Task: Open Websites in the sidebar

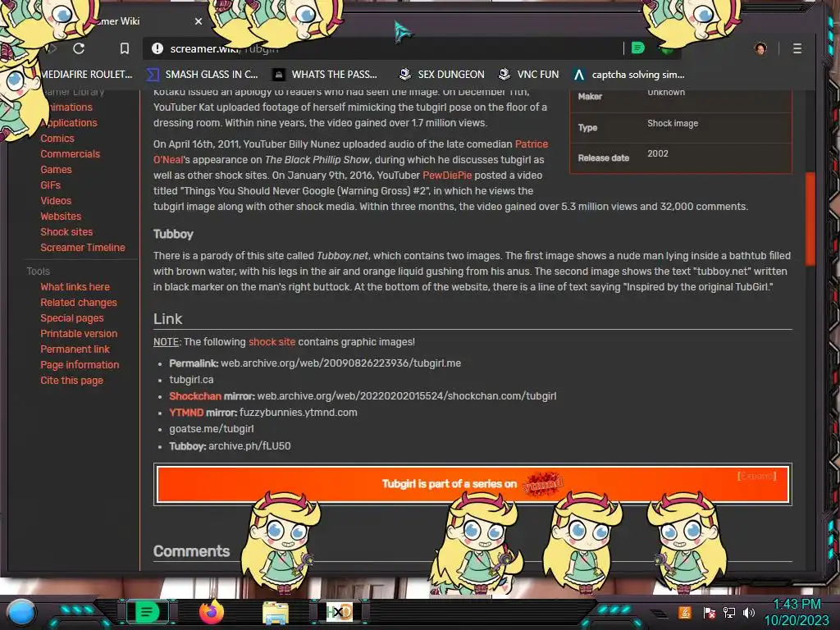Action: [x=61, y=216]
